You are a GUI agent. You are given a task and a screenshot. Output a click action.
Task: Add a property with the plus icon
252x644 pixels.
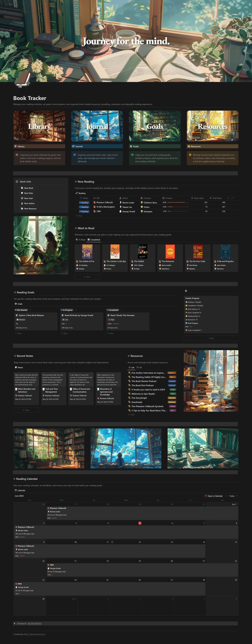coord(228,198)
